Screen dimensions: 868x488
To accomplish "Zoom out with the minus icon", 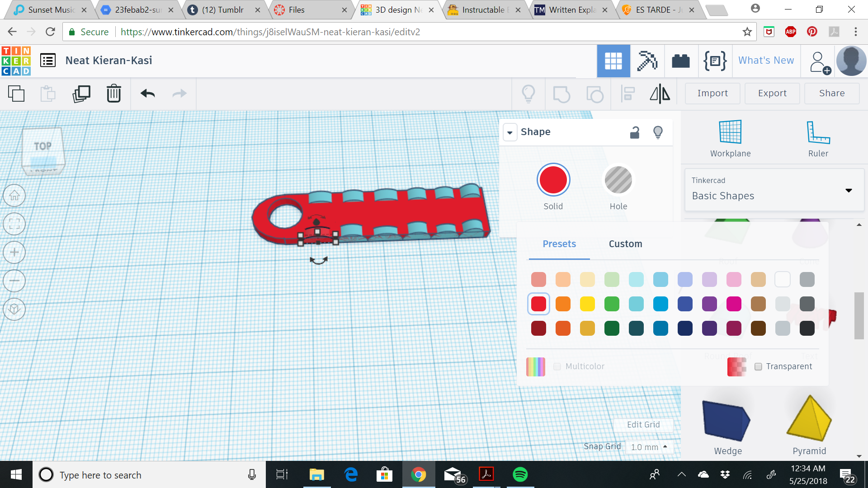I will (x=14, y=281).
